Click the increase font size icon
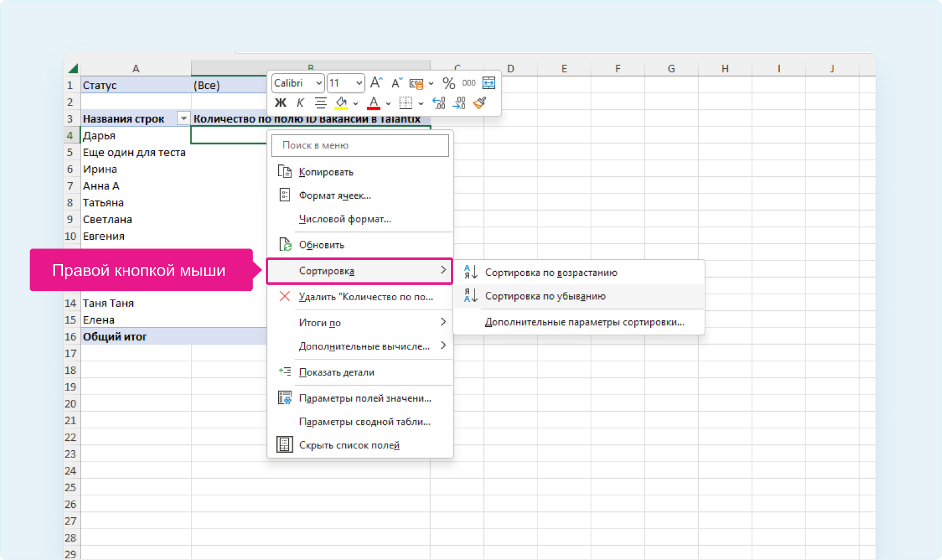This screenshot has width=942, height=560. [376, 83]
